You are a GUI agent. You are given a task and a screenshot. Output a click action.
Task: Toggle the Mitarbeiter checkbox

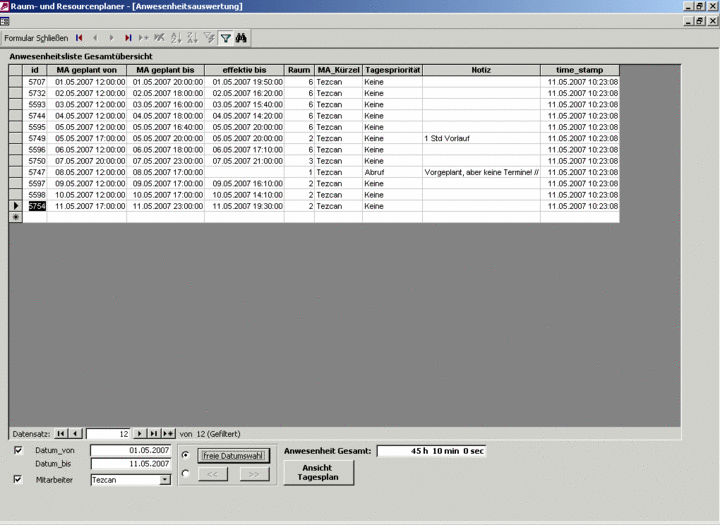click(x=18, y=480)
